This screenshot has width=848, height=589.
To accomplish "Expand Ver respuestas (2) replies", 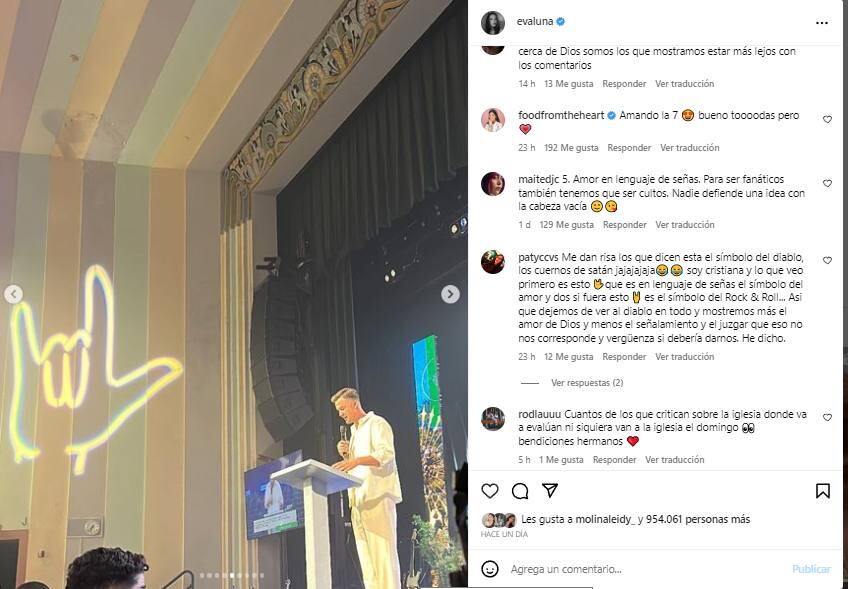I will point(587,382).
